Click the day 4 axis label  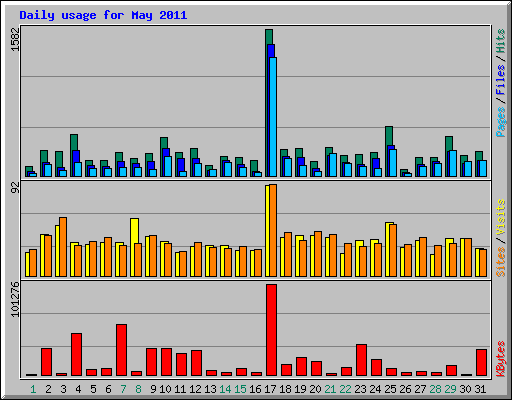pyautogui.click(x=78, y=389)
